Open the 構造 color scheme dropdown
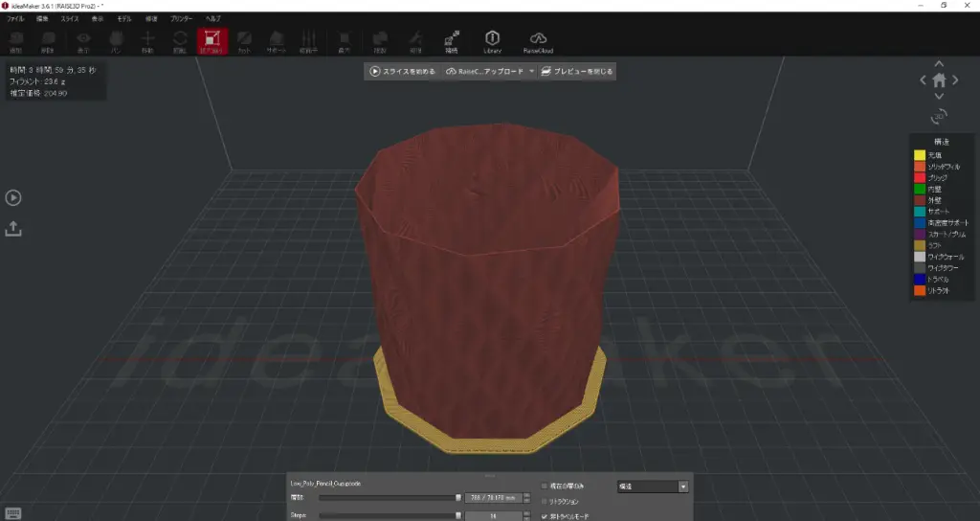Image resolution: width=980 pixels, height=521 pixels. coord(653,487)
